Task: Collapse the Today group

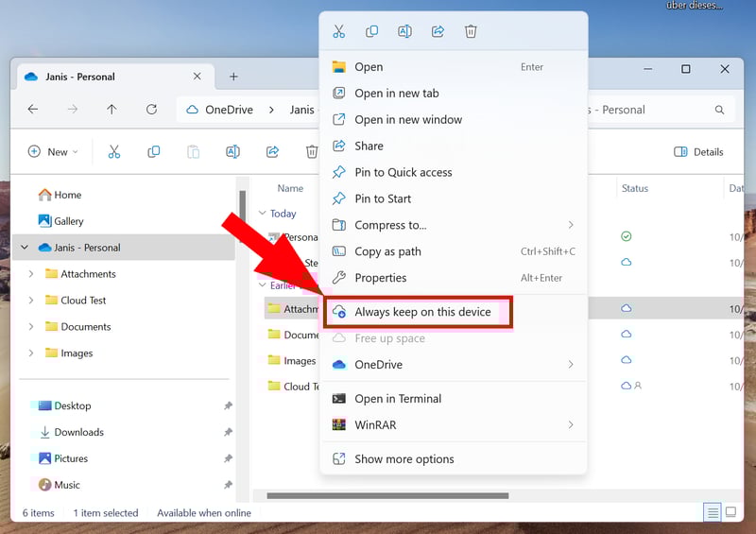Action: [263, 214]
